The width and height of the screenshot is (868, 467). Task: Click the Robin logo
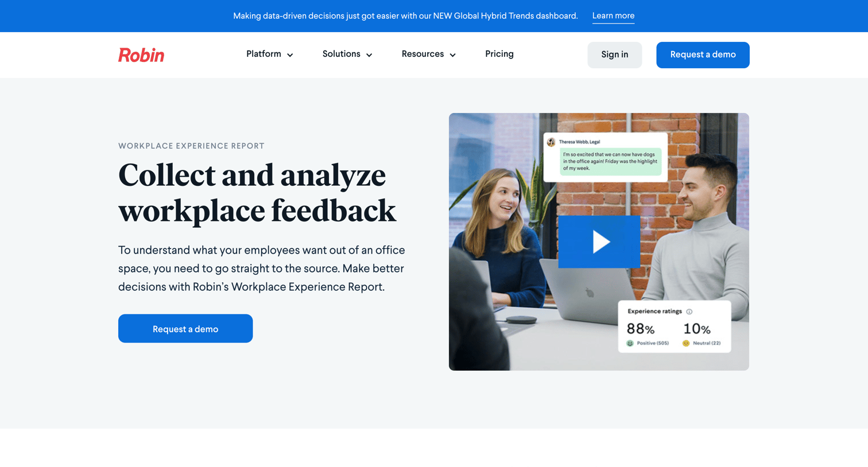pyautogui.click(x=141, y=55)
